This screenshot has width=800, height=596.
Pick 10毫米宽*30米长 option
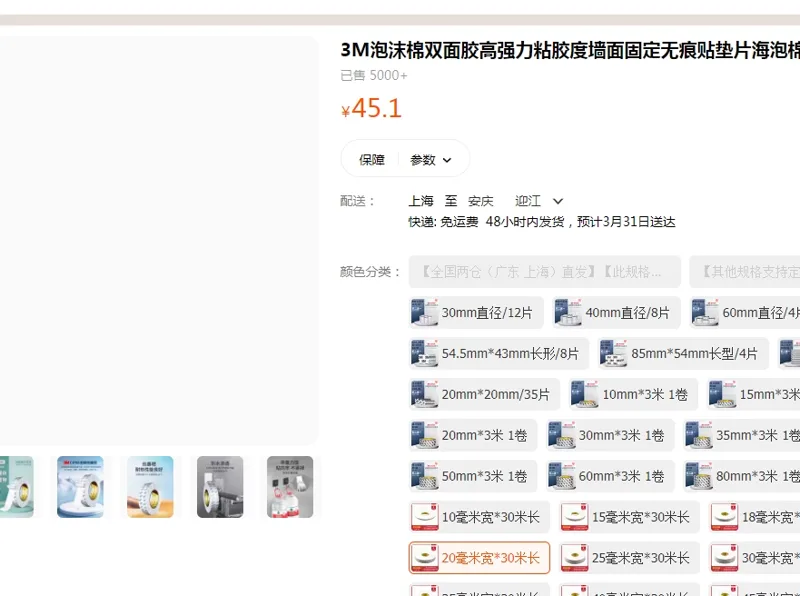pyautogui.click(x=479, y=517)
